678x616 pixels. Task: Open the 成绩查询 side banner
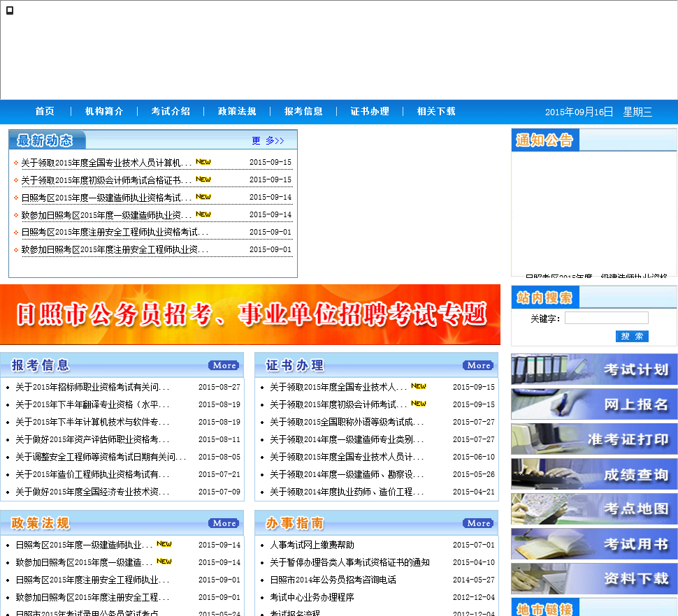tap(594, 474)
